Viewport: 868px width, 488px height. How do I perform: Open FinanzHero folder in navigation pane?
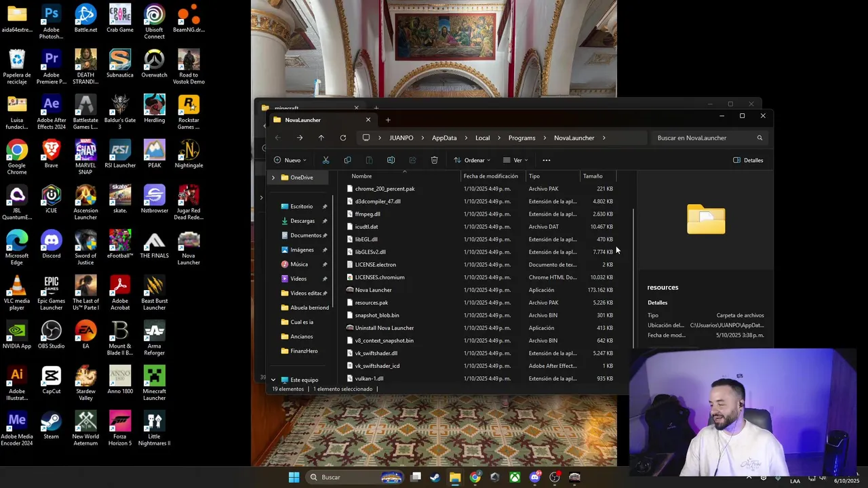(304, 351)
